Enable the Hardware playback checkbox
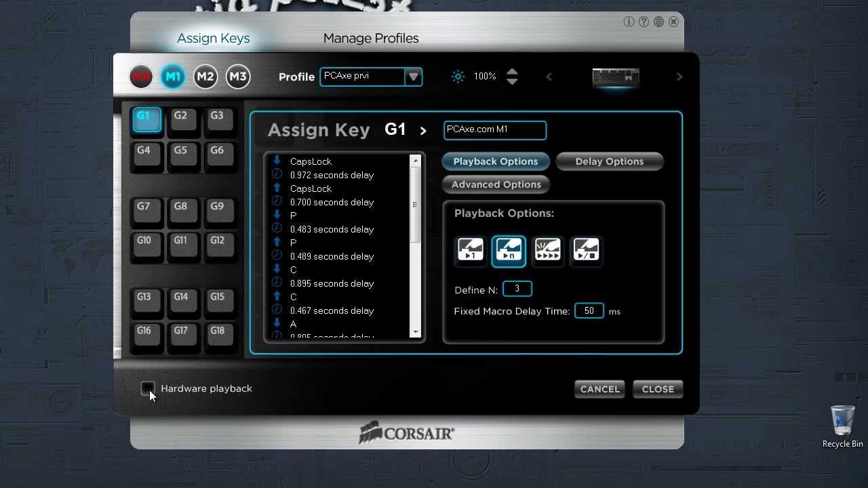The width and height of the screenshot is (868, 488). click(147, 388)
